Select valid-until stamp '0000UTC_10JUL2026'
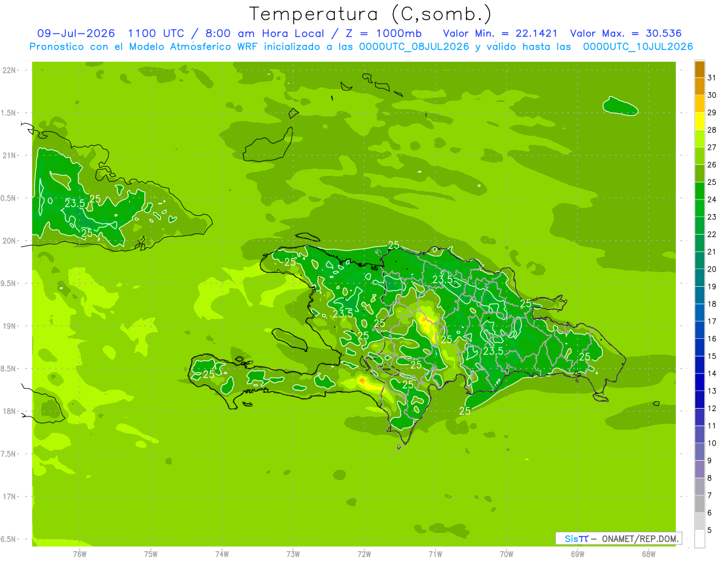This screenshot has width=728, height=562. (x=638, y=47)
